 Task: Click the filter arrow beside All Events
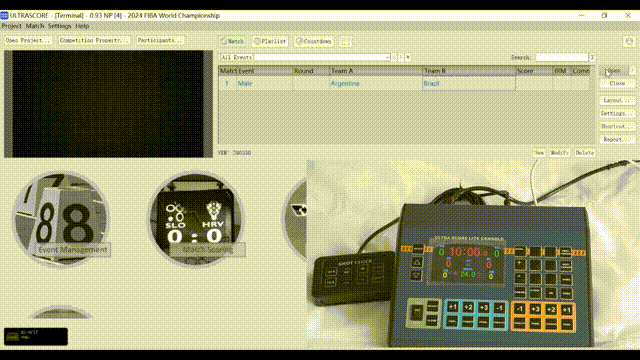(407, 58)
